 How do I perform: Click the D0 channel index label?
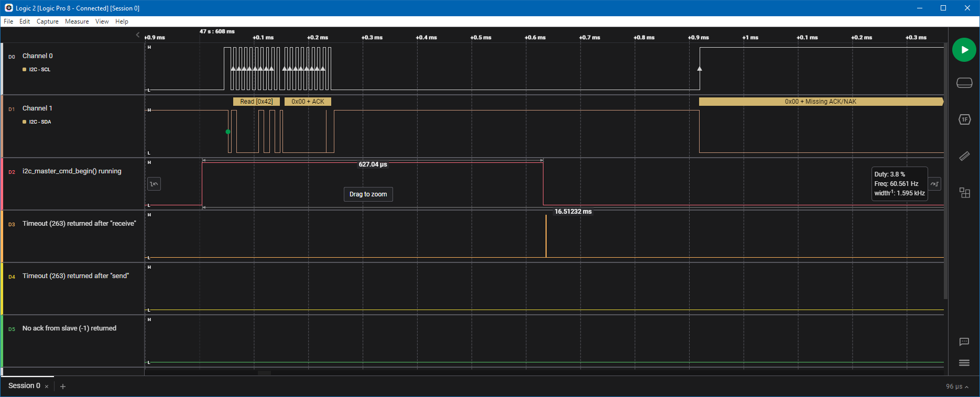point(12,57)
